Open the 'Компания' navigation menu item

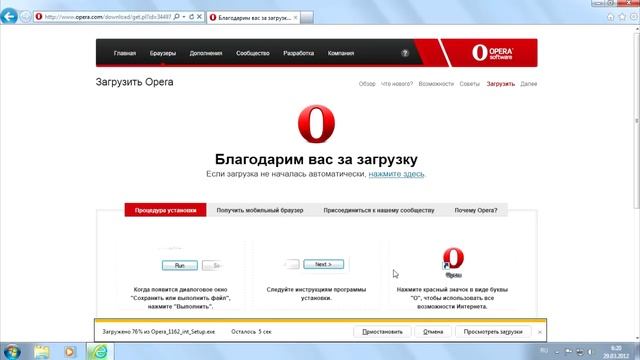click(341, 53)
